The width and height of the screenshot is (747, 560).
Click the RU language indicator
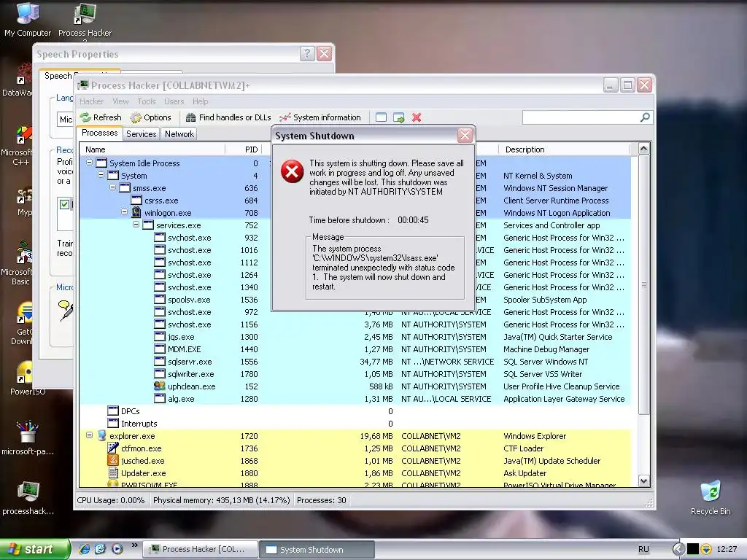643,549
